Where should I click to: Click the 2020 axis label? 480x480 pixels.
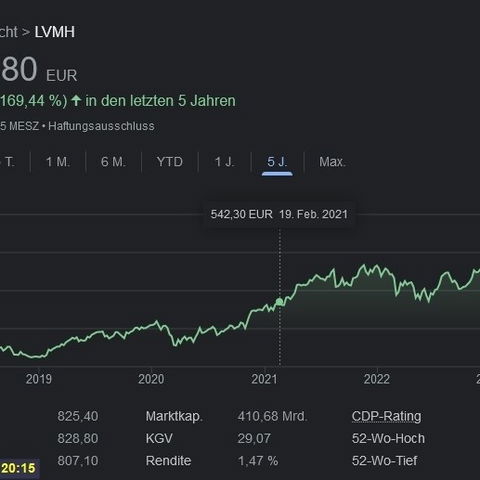click(x=151, y=379)
